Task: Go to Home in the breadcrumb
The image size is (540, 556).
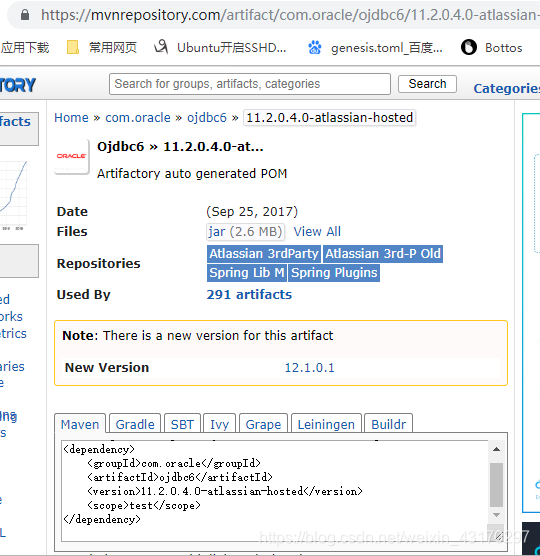Action: click(71, 117)
